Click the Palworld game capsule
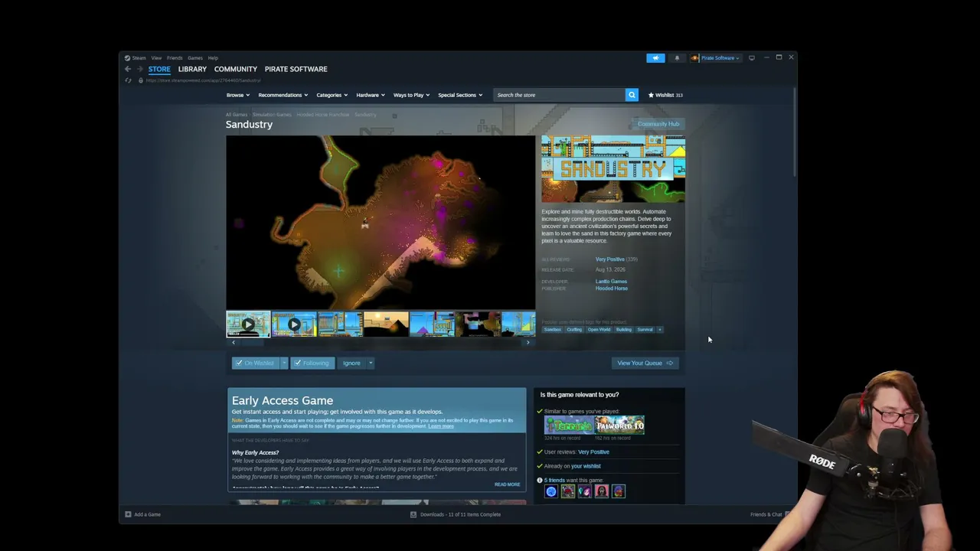Viewport: 980px width, 551px height. (620, 425)
